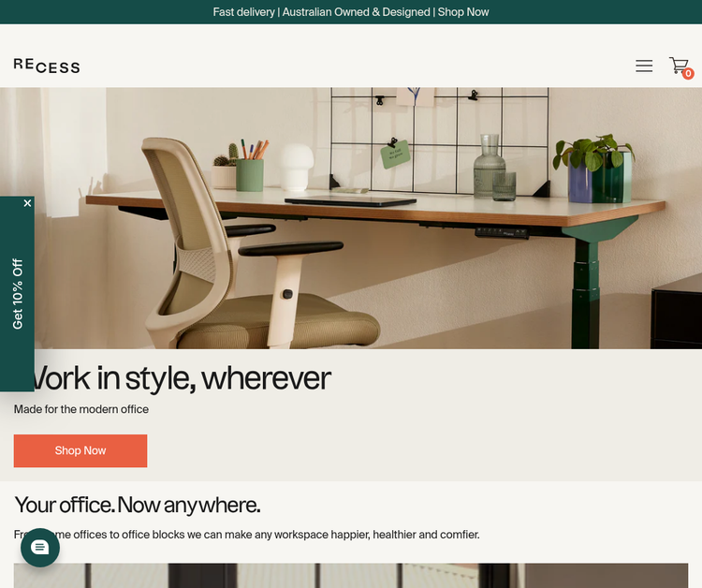Select Shop Now in the top banner
The height and width of the screenshot is (588, 702).
pos(463,12)
